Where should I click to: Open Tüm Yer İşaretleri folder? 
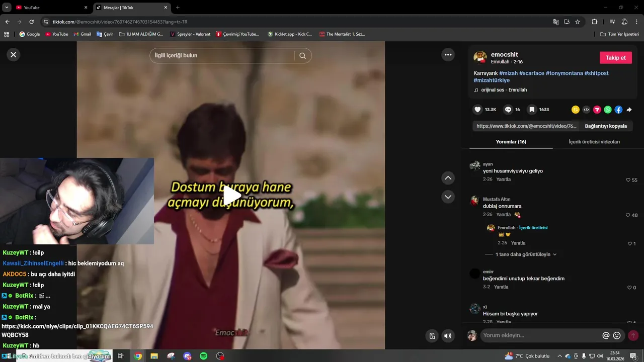click(620, 34)
